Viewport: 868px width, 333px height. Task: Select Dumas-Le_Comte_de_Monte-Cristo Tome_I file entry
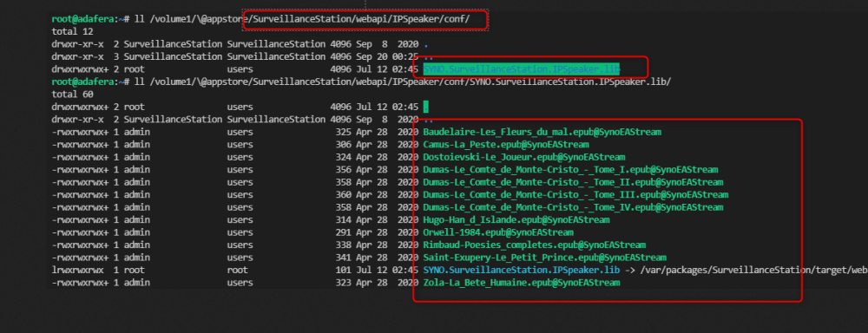click(570, 170)
